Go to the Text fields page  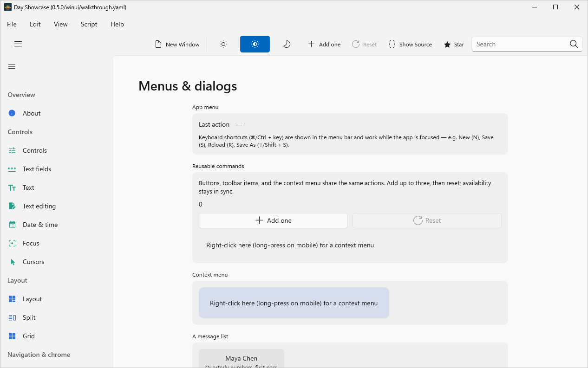tap(56, 169)
